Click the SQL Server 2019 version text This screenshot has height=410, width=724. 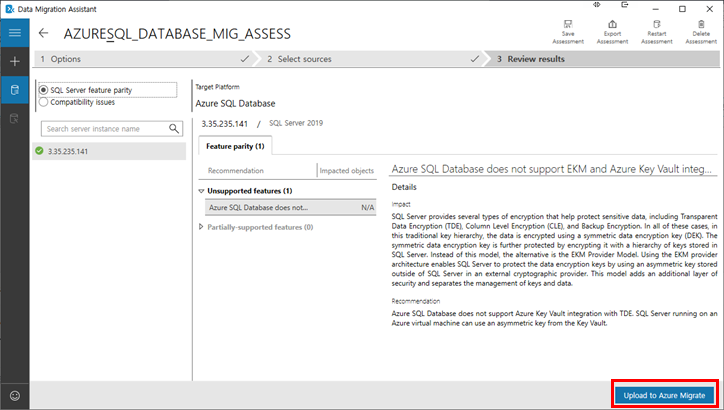coord(296,123)
